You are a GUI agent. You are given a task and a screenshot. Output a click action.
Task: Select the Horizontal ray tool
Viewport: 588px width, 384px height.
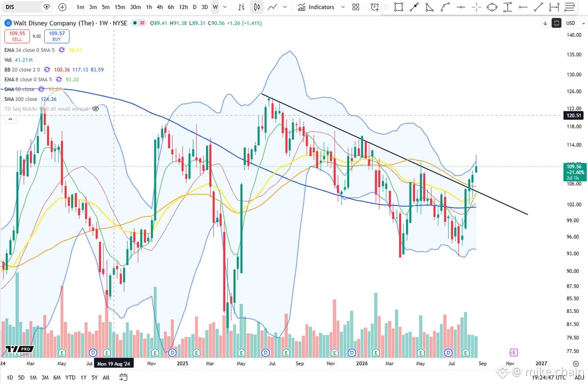coord(523,7)
